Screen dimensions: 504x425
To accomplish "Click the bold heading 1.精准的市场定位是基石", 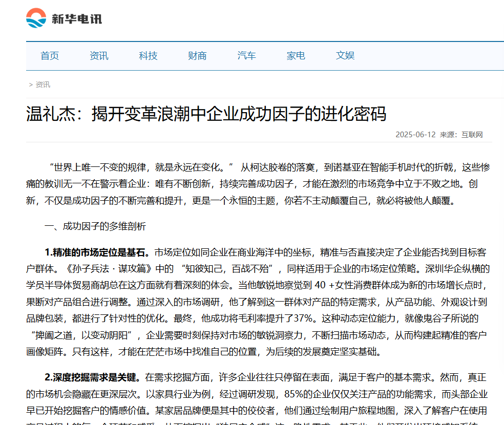I will (97, 252).
